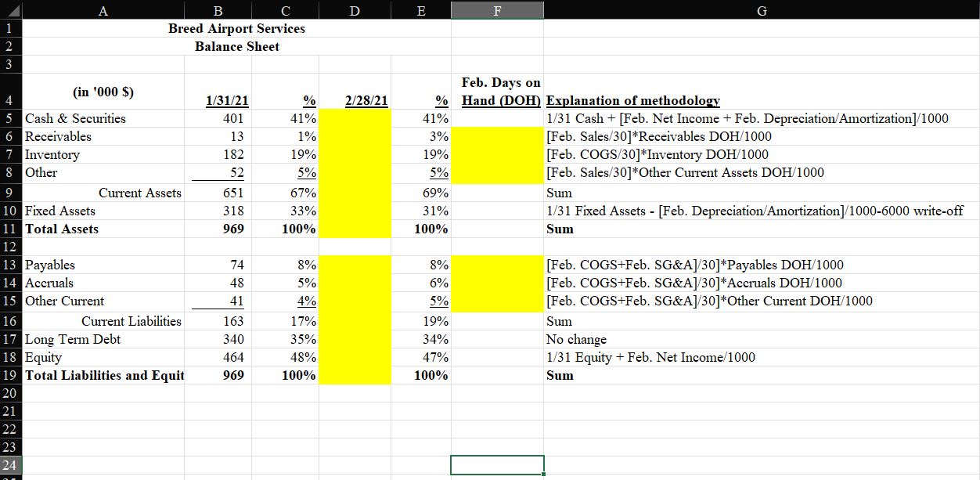Click the yellow 2/28/21 cell for Payables
Viewport: 980px width, 480px height.
point(355,265)
